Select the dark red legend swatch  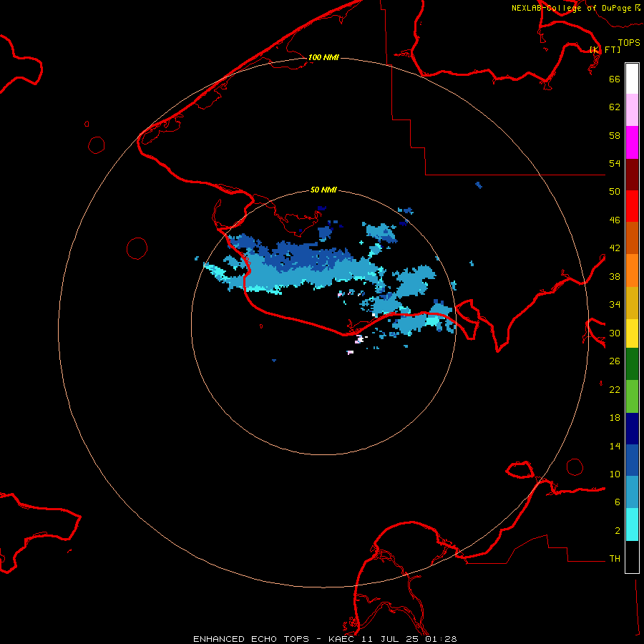632,175
